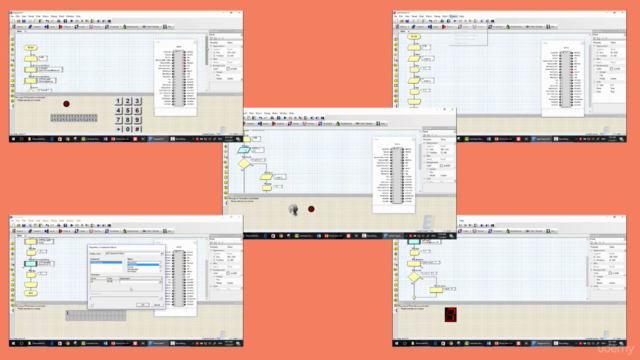Select the red LED in the keypad window panel

coord(66,104)
